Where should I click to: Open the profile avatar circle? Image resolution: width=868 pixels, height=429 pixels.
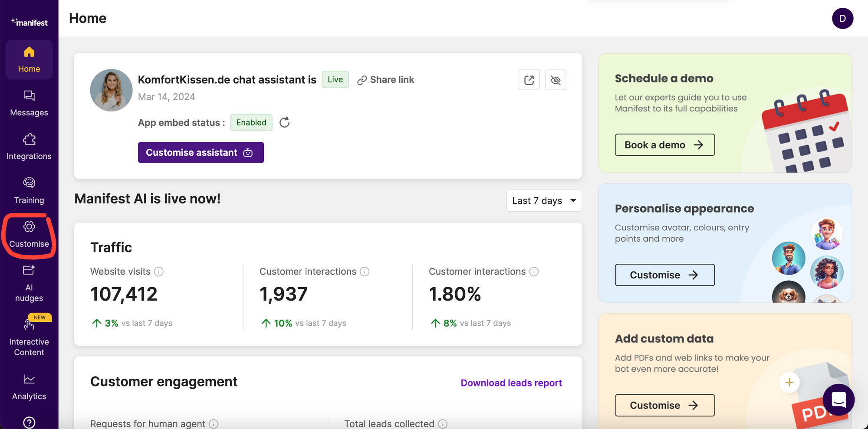pyautogui.click(x=842, y=18)
